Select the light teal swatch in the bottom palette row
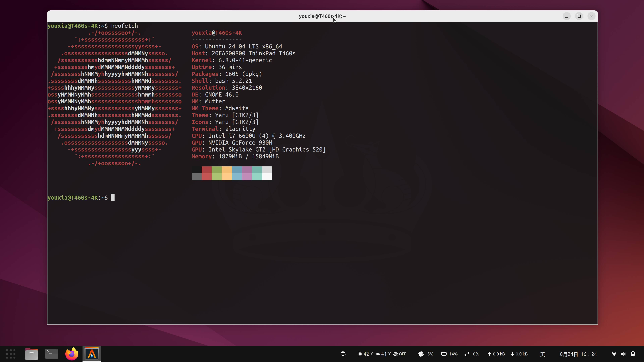Image resolution: width=644 pixels, height=362 pixels. coord(257,177)
